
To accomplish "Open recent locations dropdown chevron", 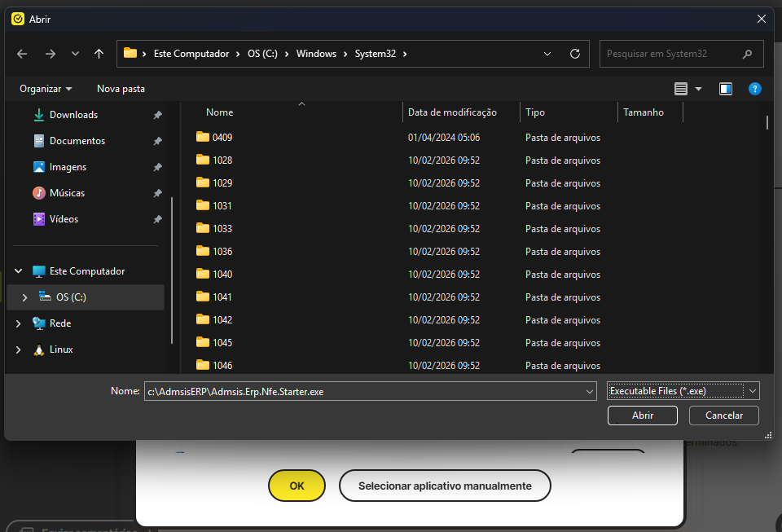I will point(75,54).
